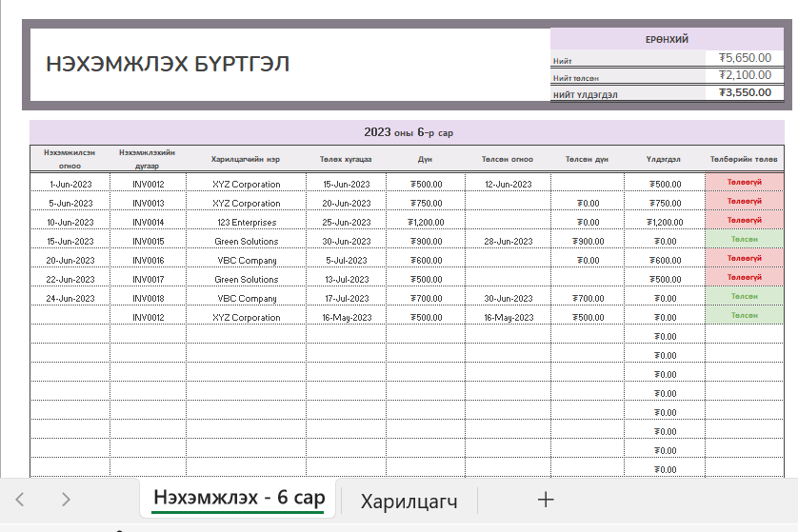Select the Нэхэмжлэх - 6 сар sheet tab

tap(239, 498)
